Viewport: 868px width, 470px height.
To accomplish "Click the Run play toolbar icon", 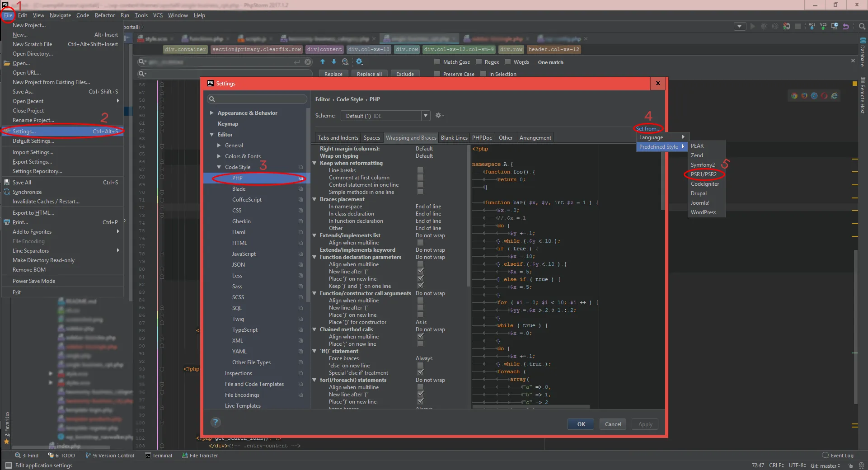I will 752,26.
